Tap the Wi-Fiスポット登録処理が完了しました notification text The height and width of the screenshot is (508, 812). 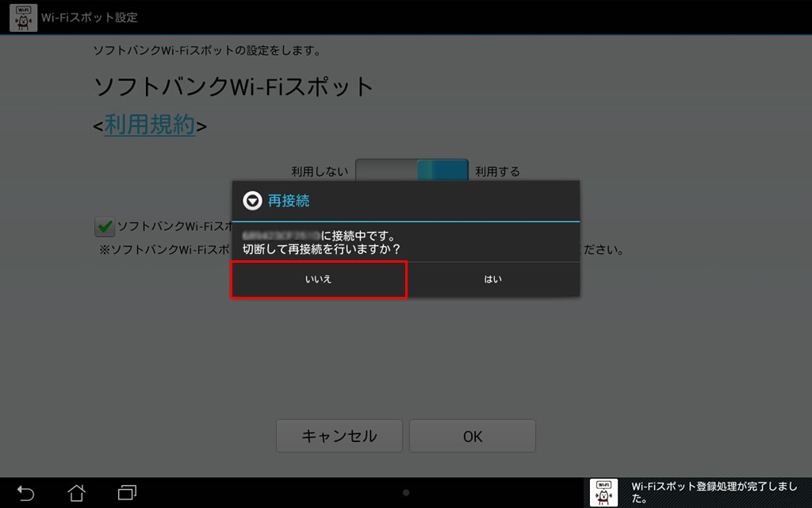pos(714,492)
